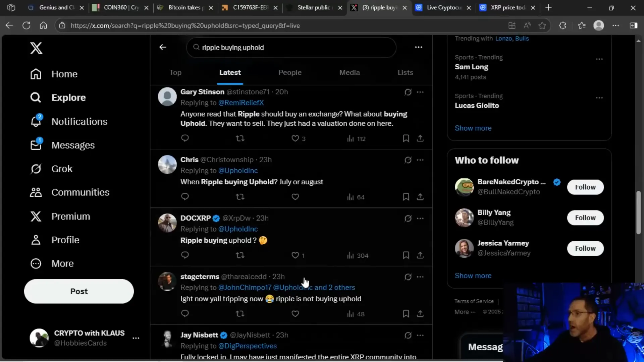Open Premium in sidebar
644x362 pixels.
pyautogui.click(x=60, y=216)
